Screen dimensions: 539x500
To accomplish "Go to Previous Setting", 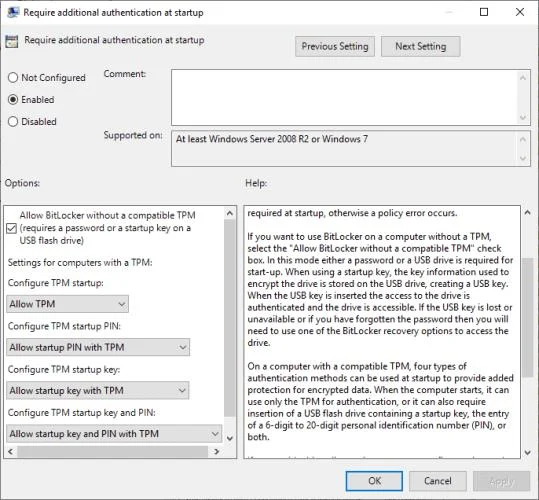I will 335,46.
